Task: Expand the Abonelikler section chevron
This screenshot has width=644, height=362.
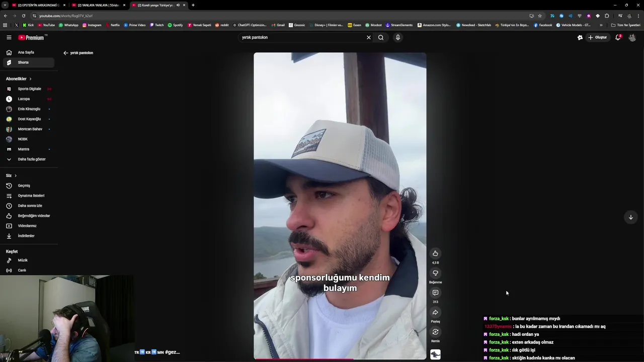Action: pyautogui.click(x=30, y=79)
